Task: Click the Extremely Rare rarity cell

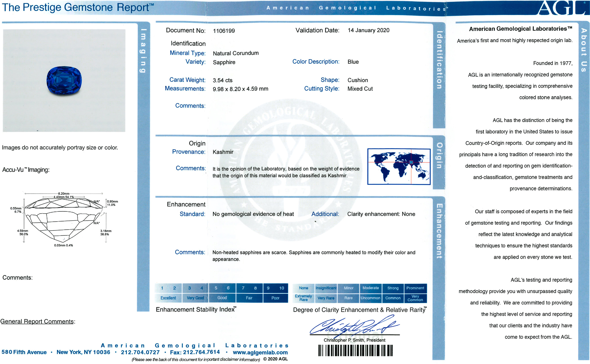Action: [x=303, y=298]
